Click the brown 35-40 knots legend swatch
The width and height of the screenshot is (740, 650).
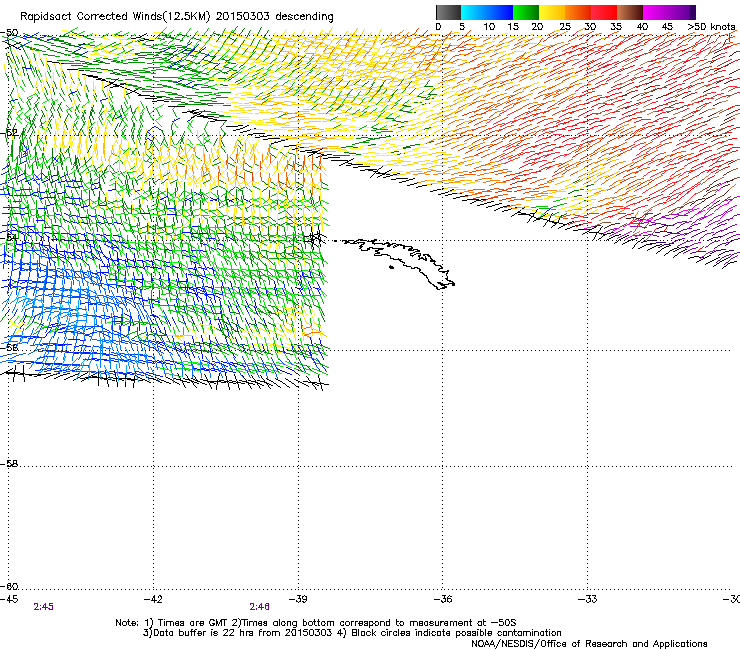pyautogui.click(x=630, y=12)
